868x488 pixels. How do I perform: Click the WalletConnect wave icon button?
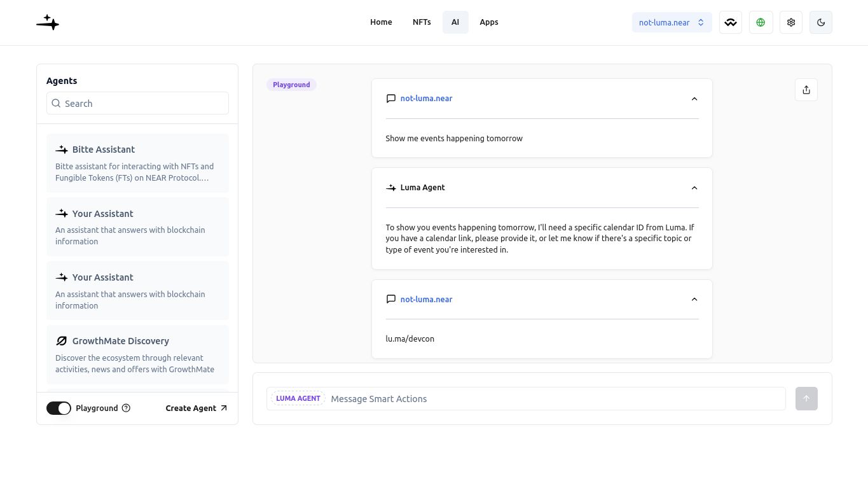pyautogui.click(x=731, y=22)
